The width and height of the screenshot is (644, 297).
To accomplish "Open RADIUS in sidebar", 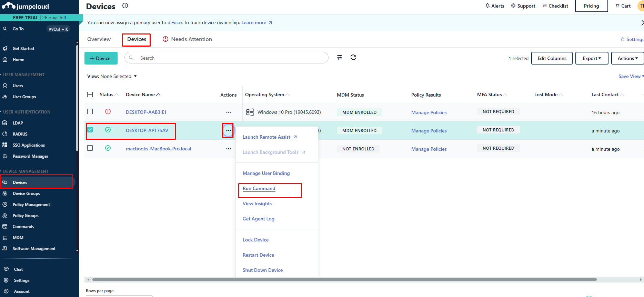I will pyautogui.click(x=20, y=134).
